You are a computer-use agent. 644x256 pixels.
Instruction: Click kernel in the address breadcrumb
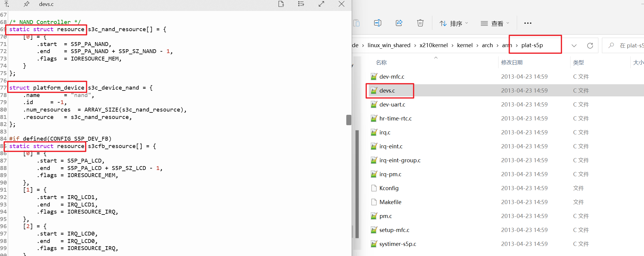click(x=465, y=45)
